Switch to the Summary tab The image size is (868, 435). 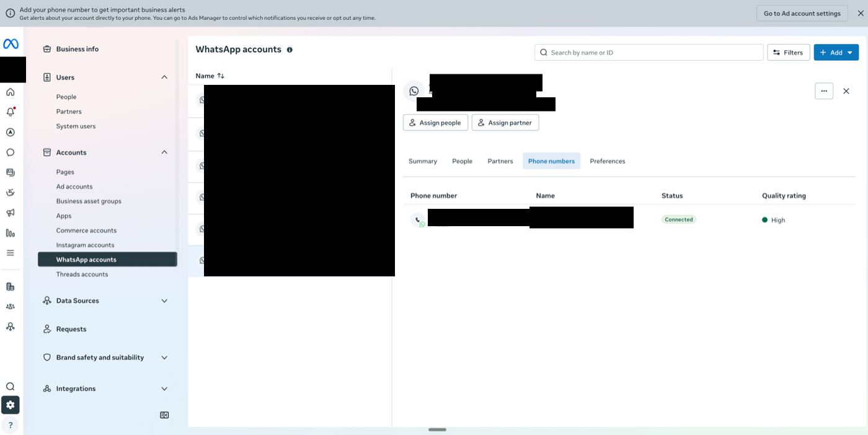(423, 161)
